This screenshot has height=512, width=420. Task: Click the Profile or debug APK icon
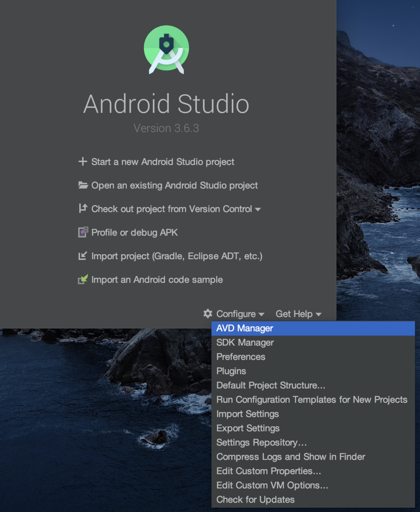pos(83,232)
